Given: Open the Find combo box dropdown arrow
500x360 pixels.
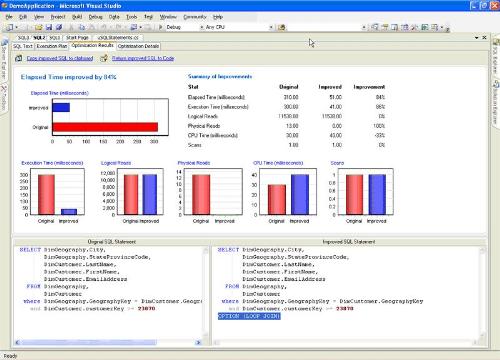Looking at the screenshot, I should 364,27.
